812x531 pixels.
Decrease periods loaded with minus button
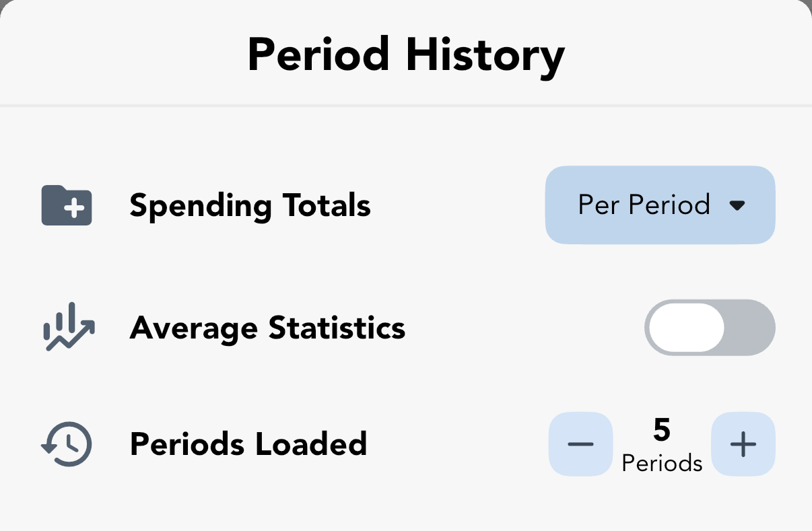point(580,444)
